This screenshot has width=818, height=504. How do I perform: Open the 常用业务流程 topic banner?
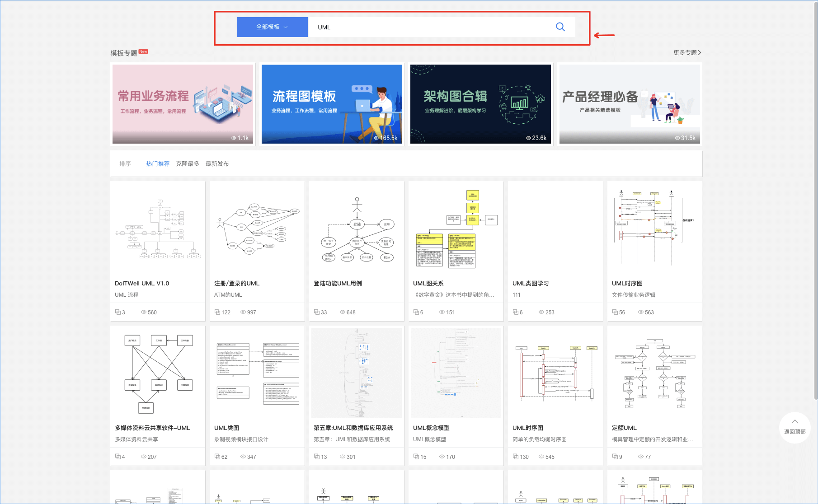point(183,104)
